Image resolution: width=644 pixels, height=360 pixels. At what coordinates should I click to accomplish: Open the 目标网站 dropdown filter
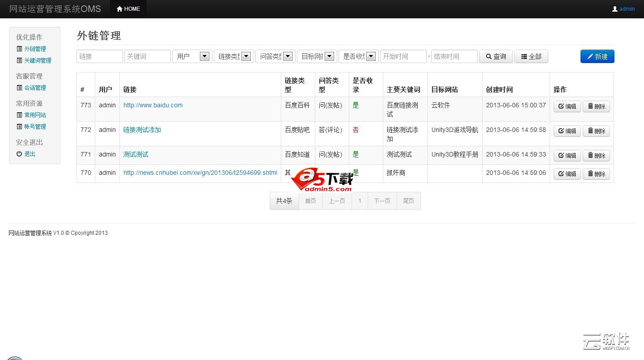(317, 56)
